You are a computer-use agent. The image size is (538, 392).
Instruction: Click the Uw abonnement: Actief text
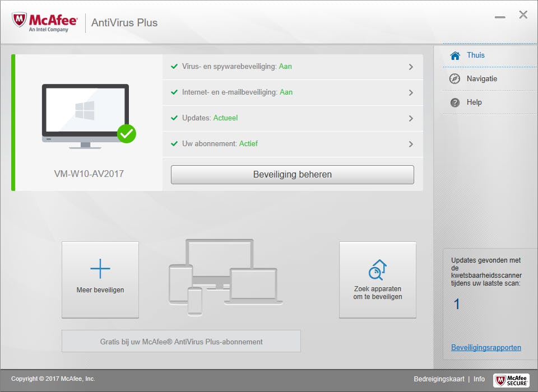[220, 144]
